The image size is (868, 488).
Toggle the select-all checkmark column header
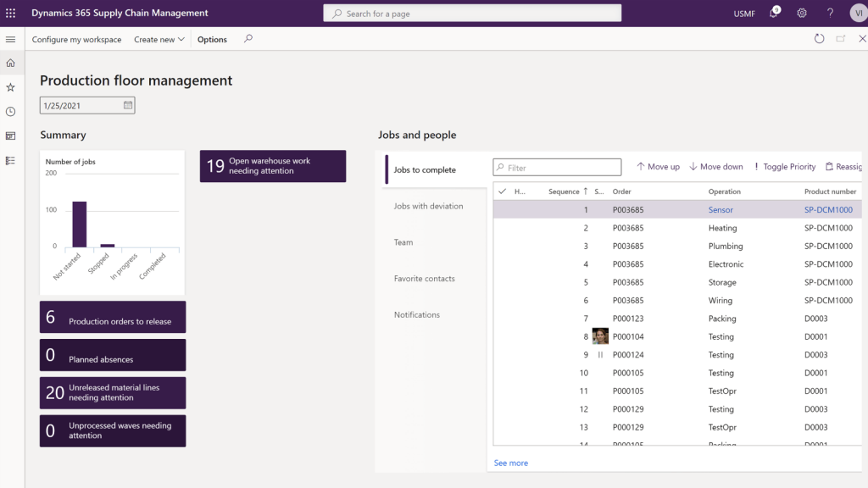click(502, 191)
